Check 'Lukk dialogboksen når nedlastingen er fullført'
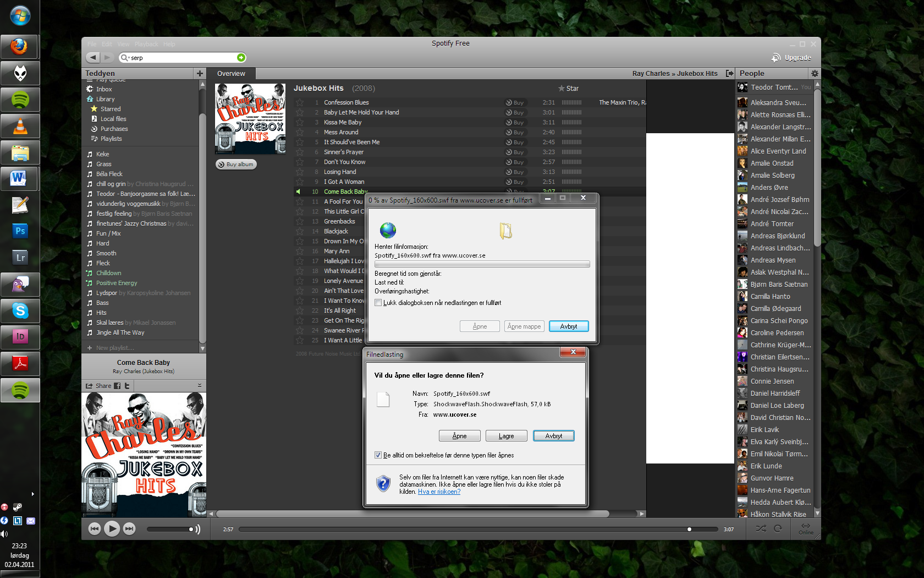The image size is (924, 578). pyautogui.click(x=378, y=303)
